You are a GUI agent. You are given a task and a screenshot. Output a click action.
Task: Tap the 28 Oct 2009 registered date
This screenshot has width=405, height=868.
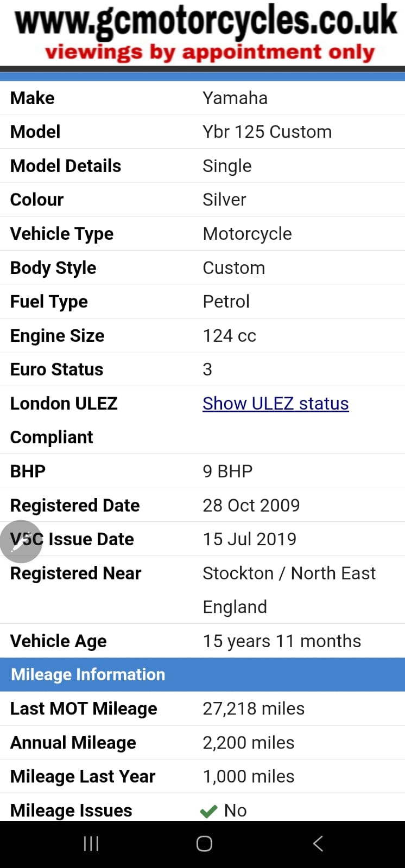(x=251, y=505)
